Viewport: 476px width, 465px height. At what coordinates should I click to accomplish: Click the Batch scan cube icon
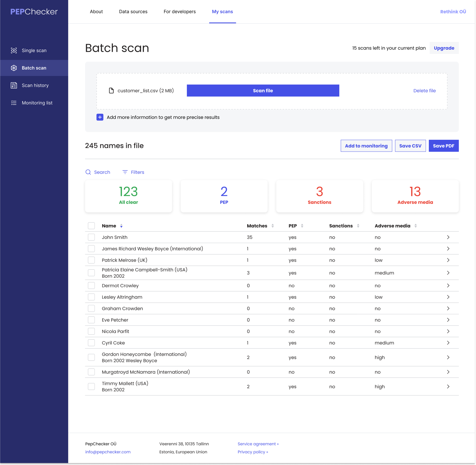click(x=14, y=68)
